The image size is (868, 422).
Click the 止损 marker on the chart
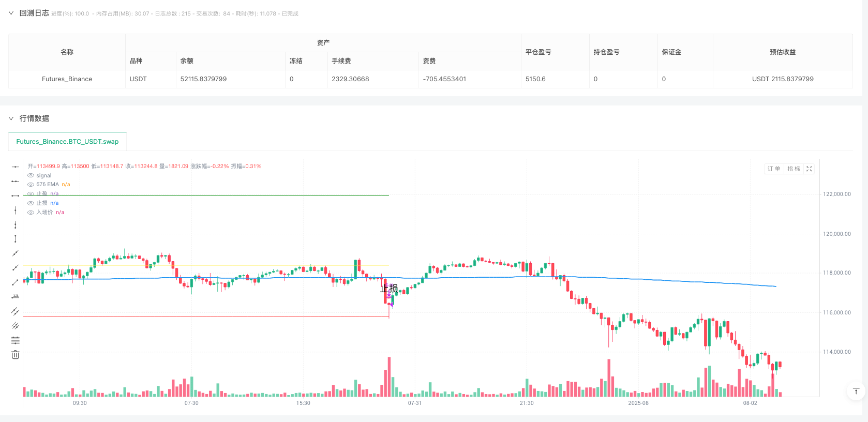[388, 289]
